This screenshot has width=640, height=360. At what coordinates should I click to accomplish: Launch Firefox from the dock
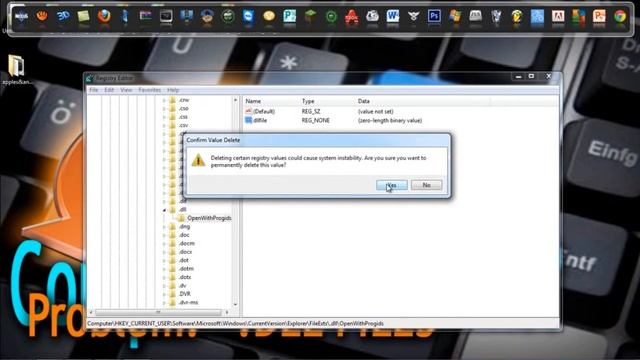(x=104, y=16)
